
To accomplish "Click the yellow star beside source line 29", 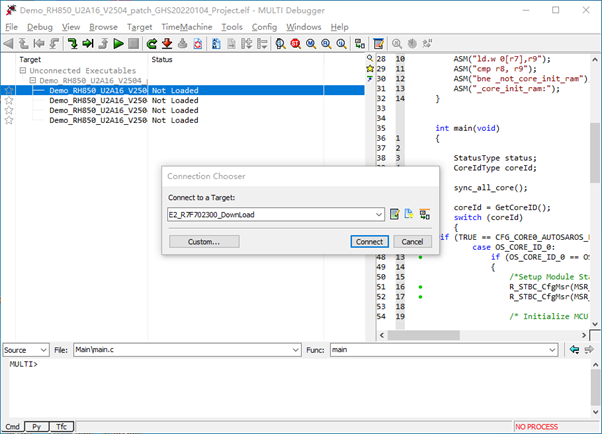I will pyautogui.click(x=370, y=69).
